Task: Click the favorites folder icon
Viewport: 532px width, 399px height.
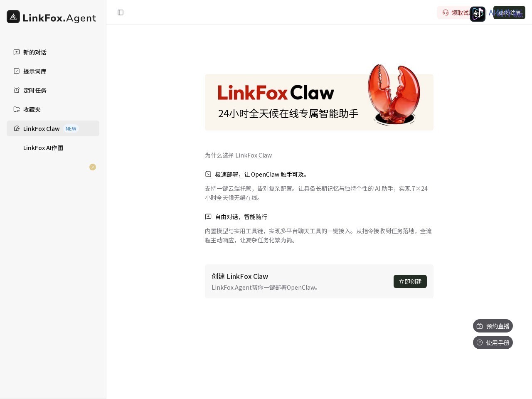Action: click(17, 109)
